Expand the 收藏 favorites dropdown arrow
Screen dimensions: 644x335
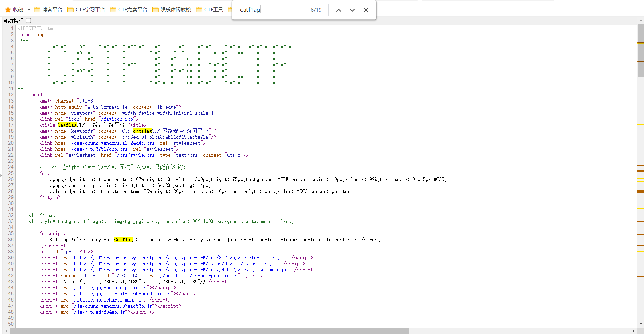coord(29,10)
